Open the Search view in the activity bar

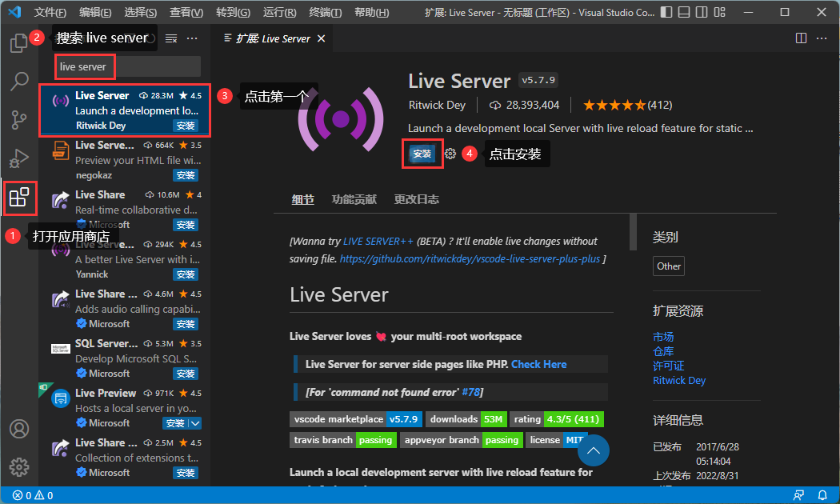point(19,81)
